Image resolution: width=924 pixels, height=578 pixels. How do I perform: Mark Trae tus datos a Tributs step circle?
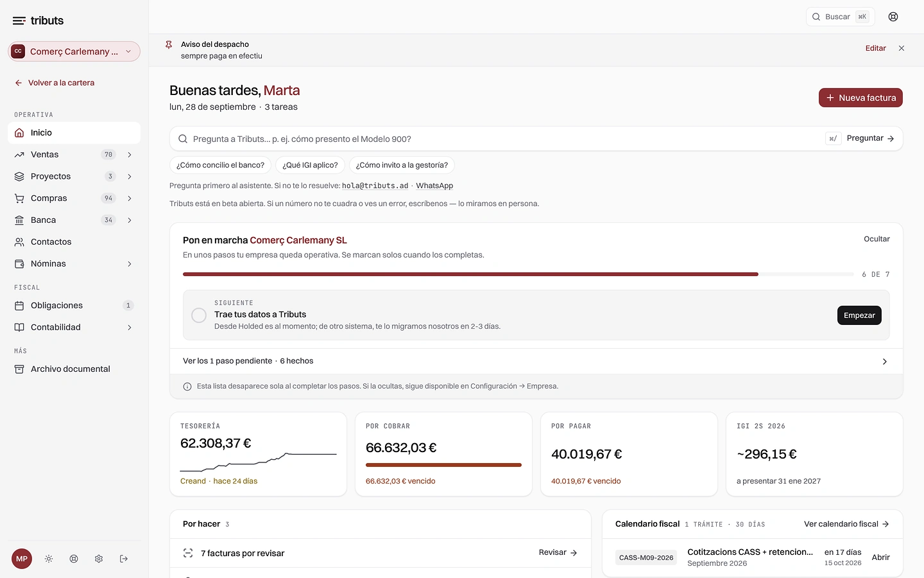click(x=199, y=315)
